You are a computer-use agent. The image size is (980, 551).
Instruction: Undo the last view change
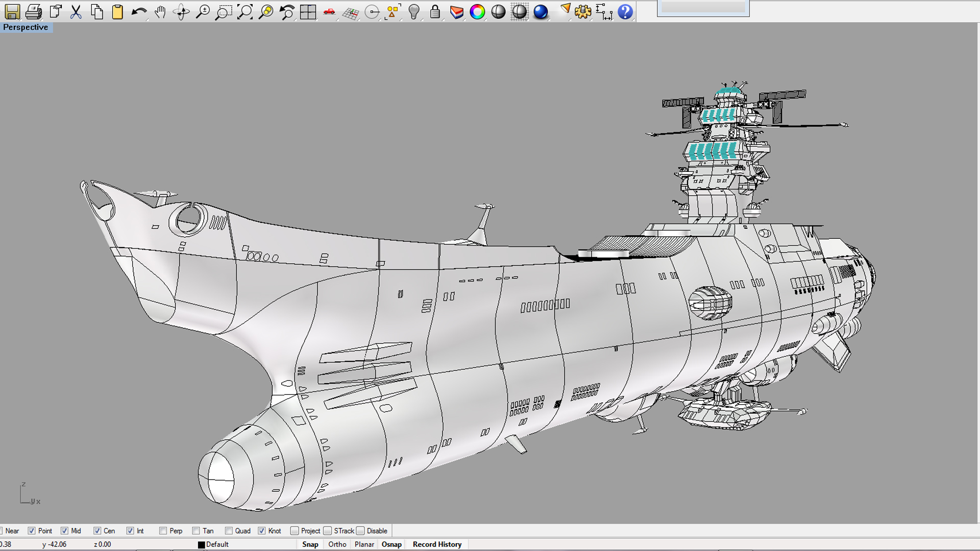click(287, 12)
